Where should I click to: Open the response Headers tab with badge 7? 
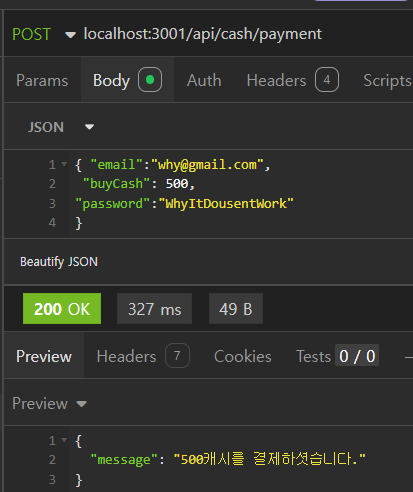[143, 356]
